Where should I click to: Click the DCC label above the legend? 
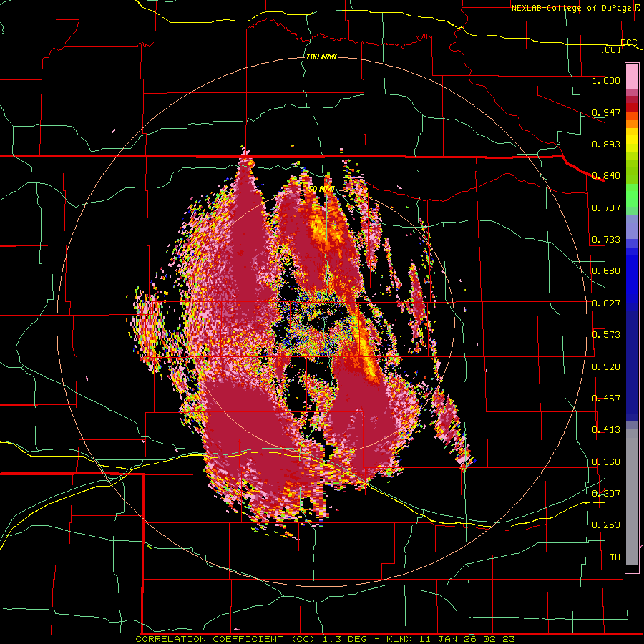click(628, 43)
